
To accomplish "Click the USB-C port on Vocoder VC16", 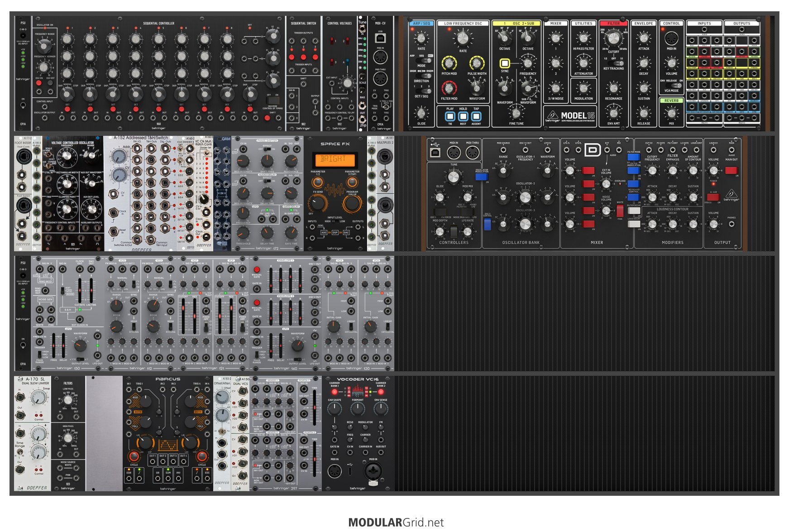I will [x=351, y=471].
